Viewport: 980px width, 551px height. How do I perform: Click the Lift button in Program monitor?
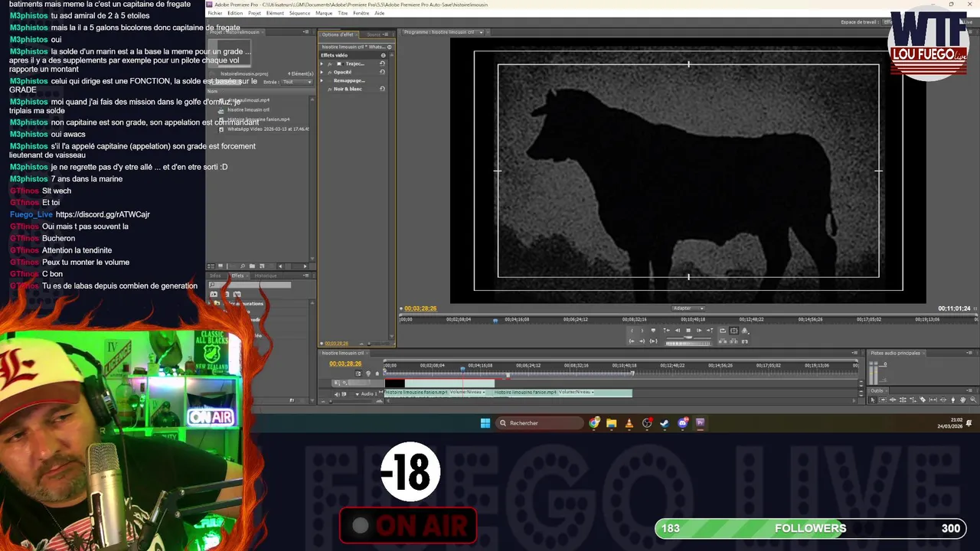click(x=723, y=341)
